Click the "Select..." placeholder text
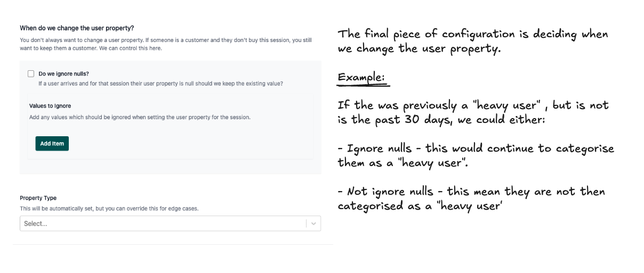The height and width of the screenshot is (273, 644). click(x=36, y=224)
